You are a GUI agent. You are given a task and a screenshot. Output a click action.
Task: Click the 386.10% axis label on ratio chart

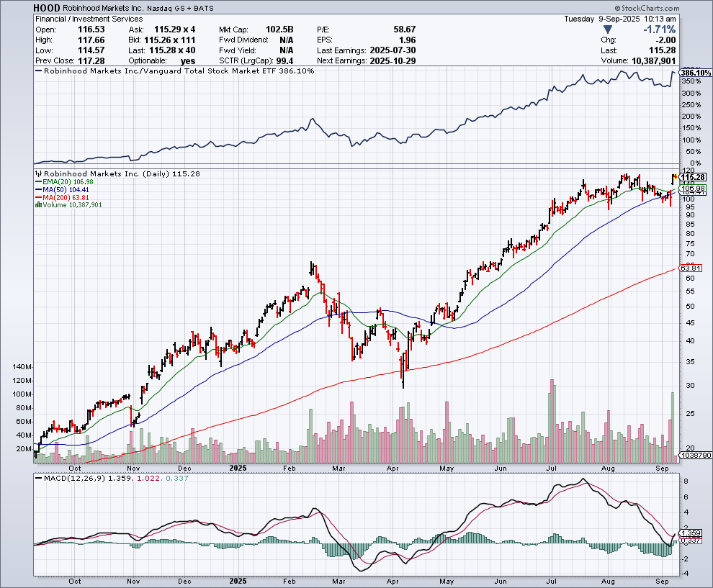tap(696, 73)
